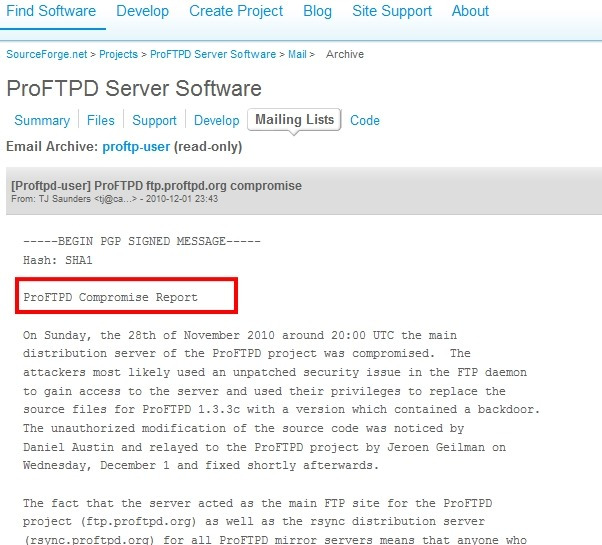
Task: Open the Develop top navigation item
Action: click(142, 11)
